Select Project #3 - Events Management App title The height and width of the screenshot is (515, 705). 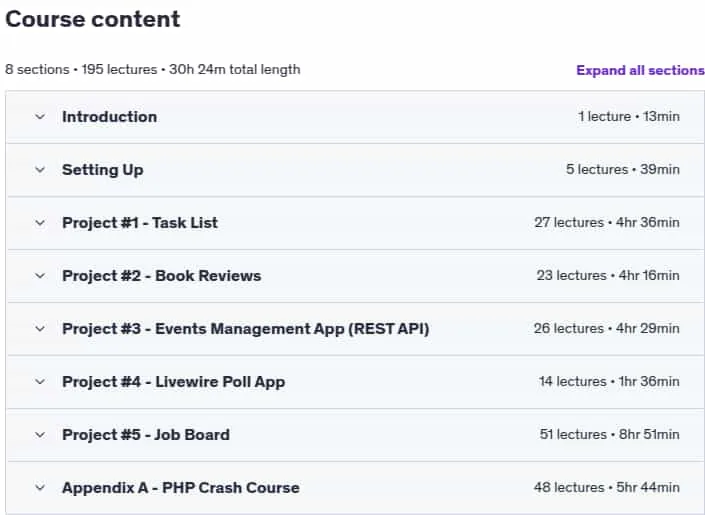245,329
